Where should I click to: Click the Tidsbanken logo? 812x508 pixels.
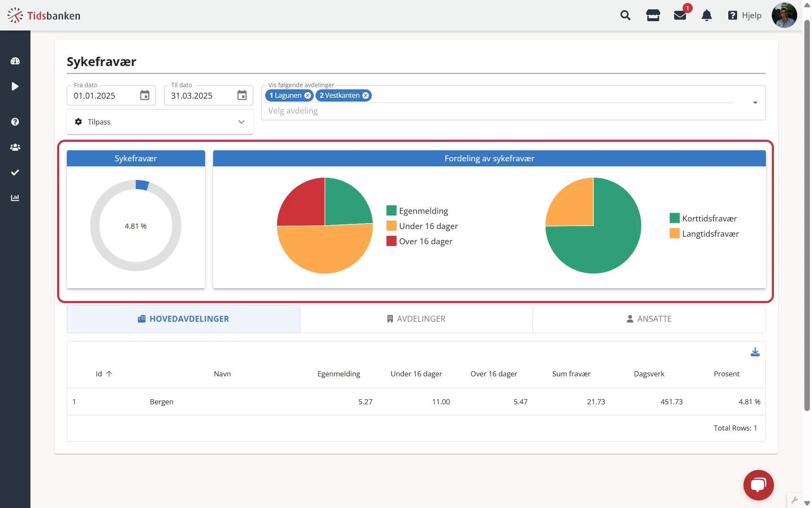pos(44,16)
